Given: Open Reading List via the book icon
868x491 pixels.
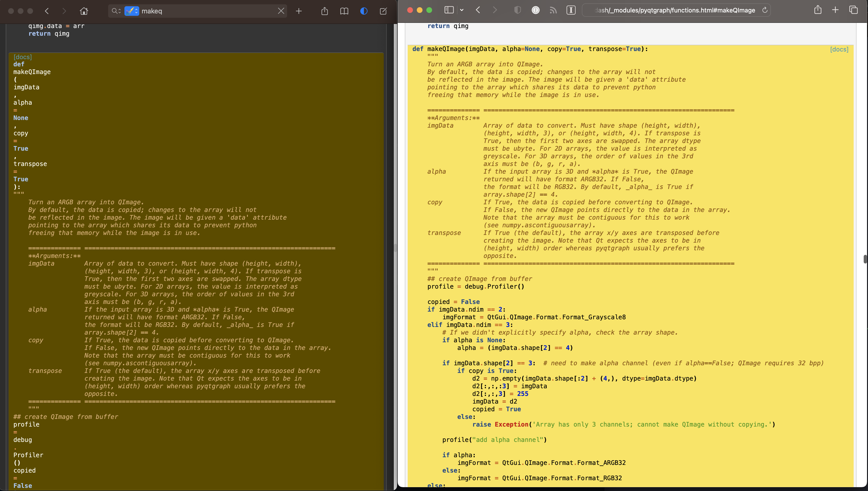Looking at the screenshot, I should coord(344,11).
